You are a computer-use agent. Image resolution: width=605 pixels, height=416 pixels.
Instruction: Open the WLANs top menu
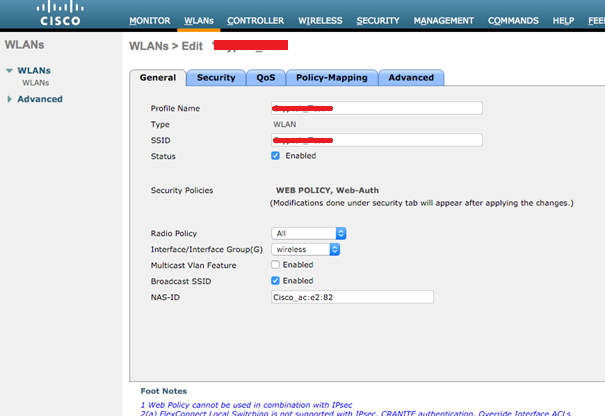pos(198,20)
